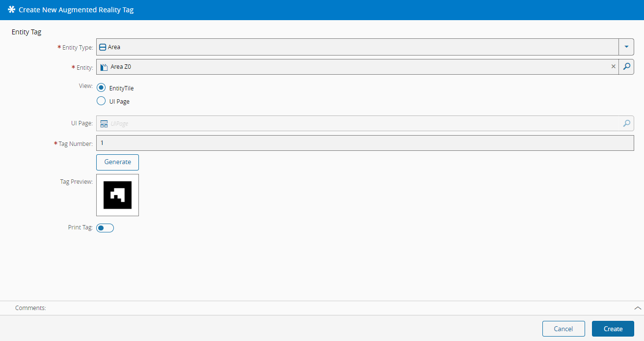Click the Tag Preview marker thumbnail
This screenshot has width=644, height=341.
tap(117, 195)
